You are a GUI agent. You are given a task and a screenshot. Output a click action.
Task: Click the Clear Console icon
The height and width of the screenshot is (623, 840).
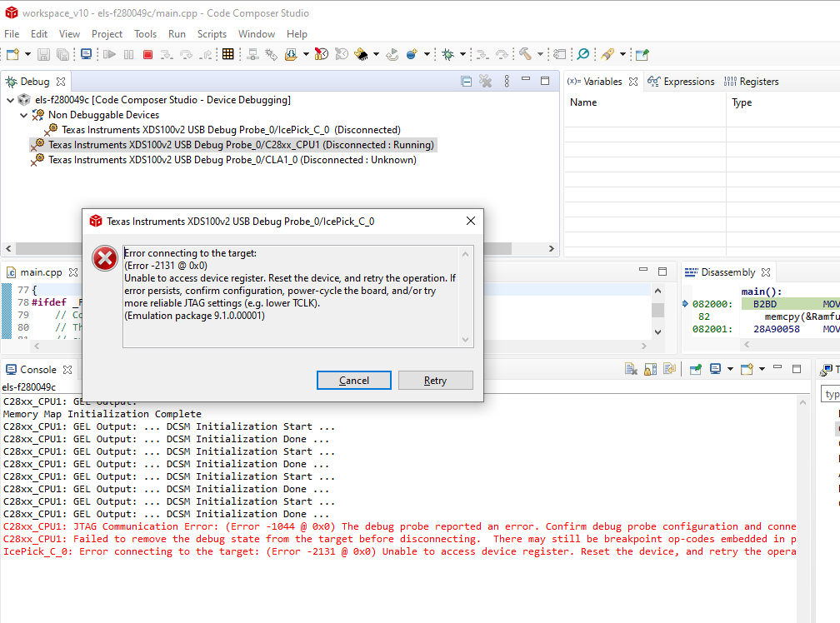(631, 369)
